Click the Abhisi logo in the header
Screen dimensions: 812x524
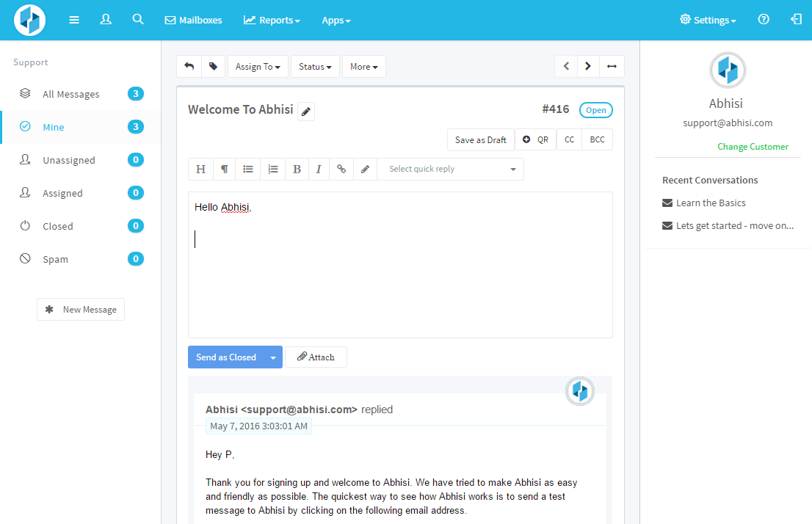(29, 21)
